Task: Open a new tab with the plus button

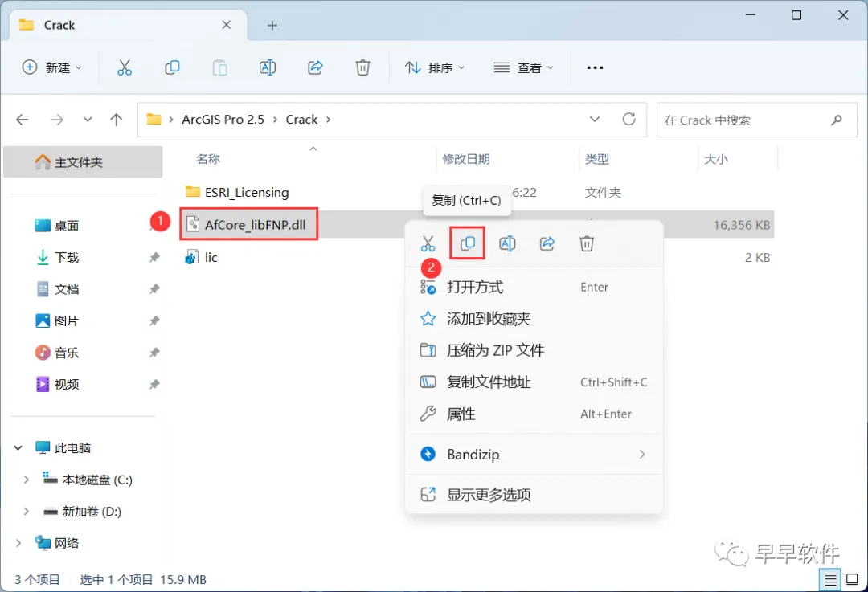Action: pos(272,26)
